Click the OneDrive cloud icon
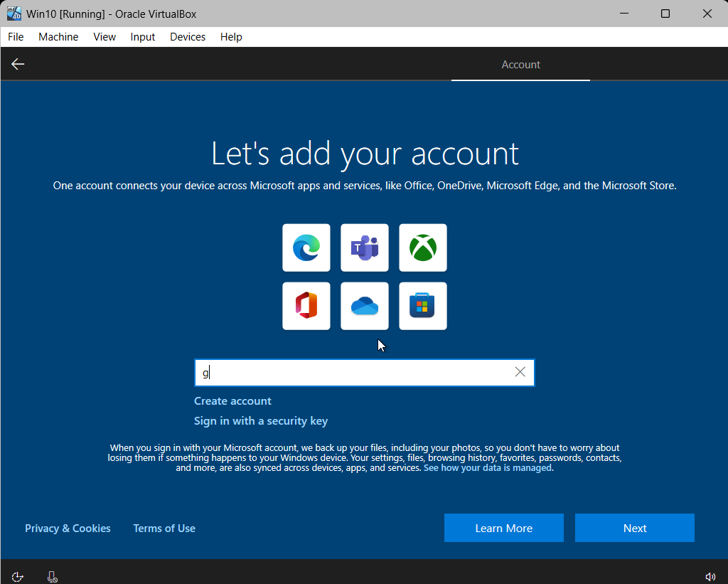The height and width of the screenshot is (584, 728). point(365,306)
